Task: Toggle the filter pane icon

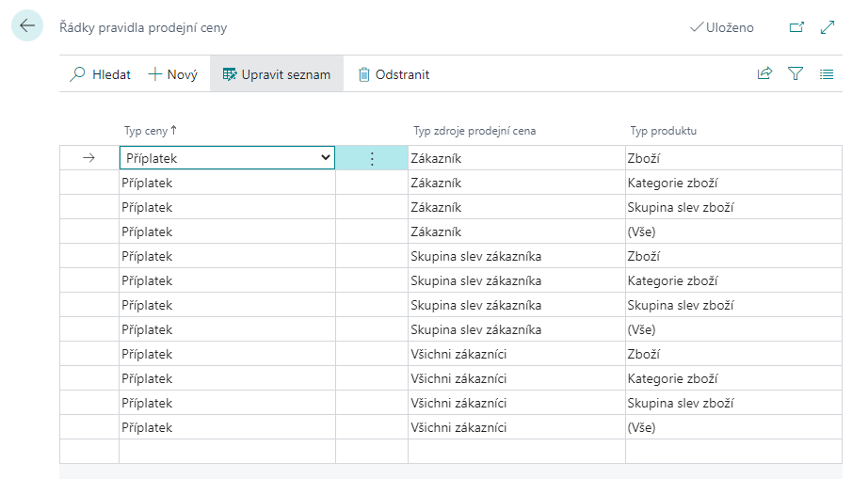Action: coord(796,74)
